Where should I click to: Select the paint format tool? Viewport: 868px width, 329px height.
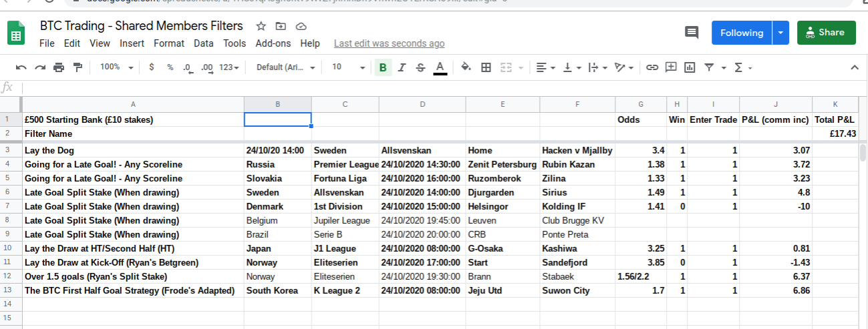click(78, 67)
